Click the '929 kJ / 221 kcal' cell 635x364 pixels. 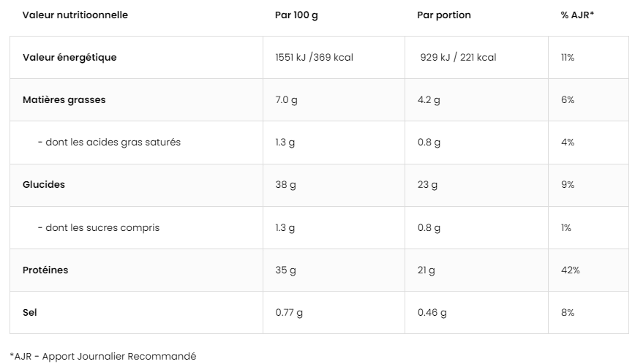click(x=458, y=58)
